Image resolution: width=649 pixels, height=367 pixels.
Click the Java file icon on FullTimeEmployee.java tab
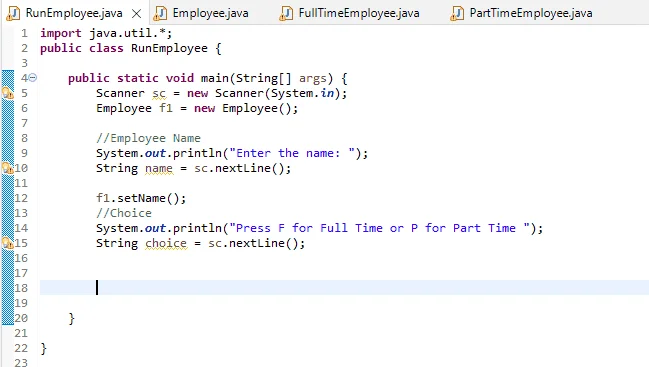286,13
